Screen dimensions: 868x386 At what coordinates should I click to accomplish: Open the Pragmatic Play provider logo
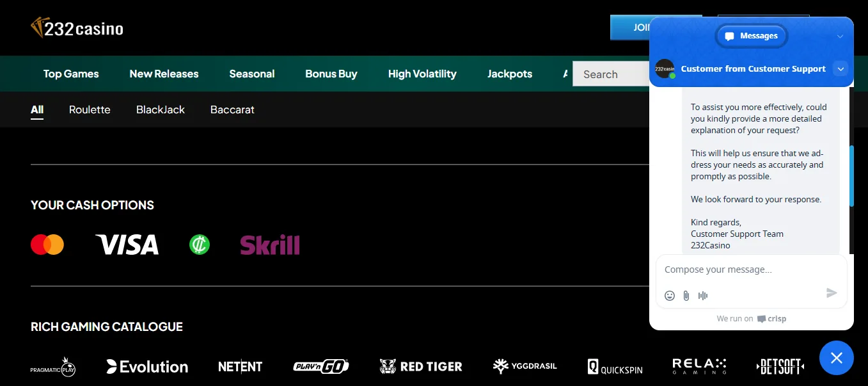[x=53, y=367]
